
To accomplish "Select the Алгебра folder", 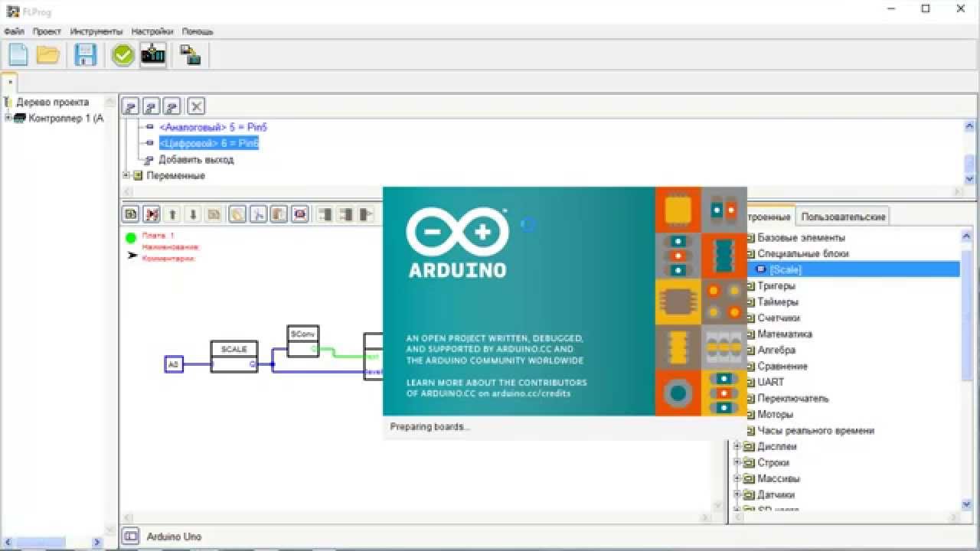I will click(x=776, y=350).
